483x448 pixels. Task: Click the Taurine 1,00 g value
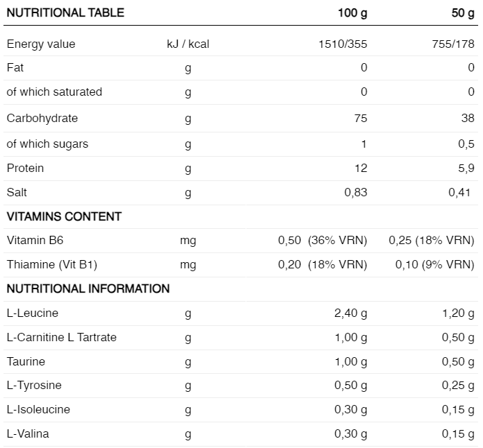(x=350, y=361)
